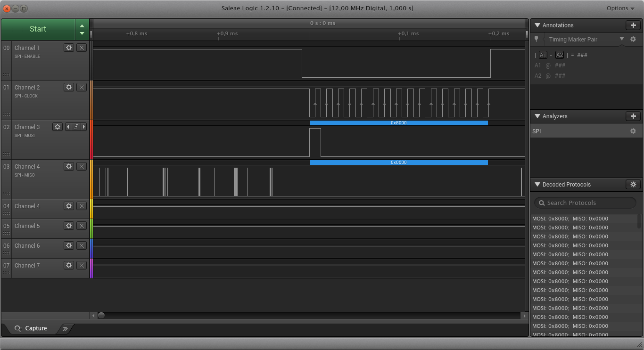Click the horizontal scrollbar thumb
Screen dimensions: 644x350
click(101, 315)
